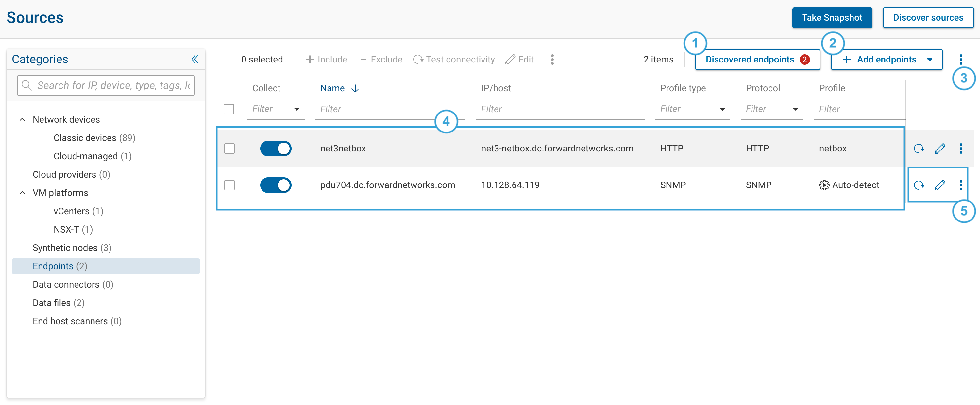
Task: Open the Profile type filter dropdown
Action: [x=722, y=109]
